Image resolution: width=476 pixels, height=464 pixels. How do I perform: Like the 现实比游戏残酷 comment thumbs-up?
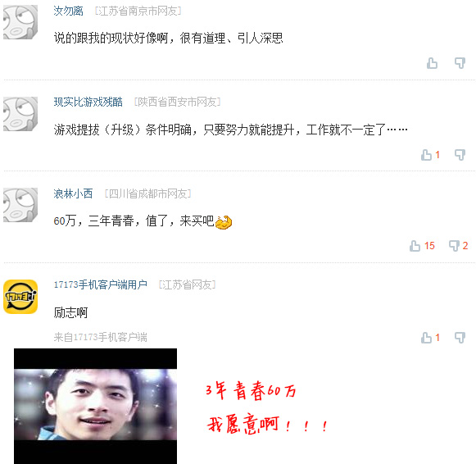pos(427,155)
